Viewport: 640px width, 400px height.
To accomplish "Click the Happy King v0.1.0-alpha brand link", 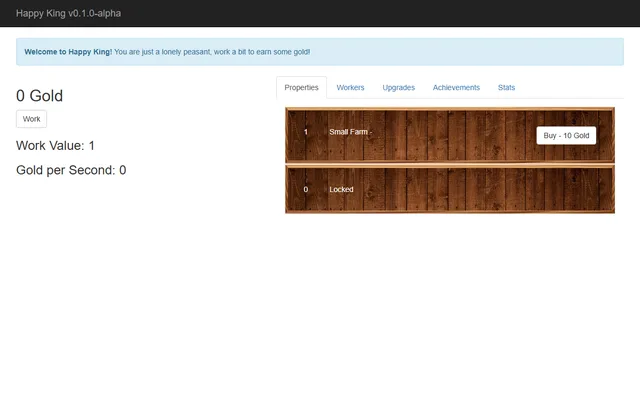I will [68, 13].
